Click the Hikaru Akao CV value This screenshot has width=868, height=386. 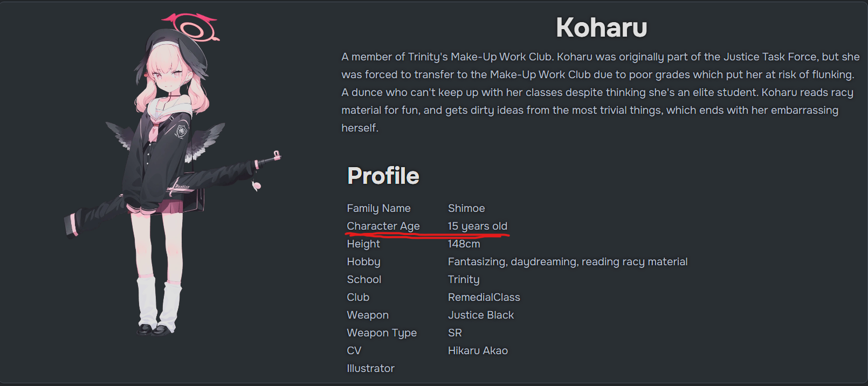click(x=478, y=350)
